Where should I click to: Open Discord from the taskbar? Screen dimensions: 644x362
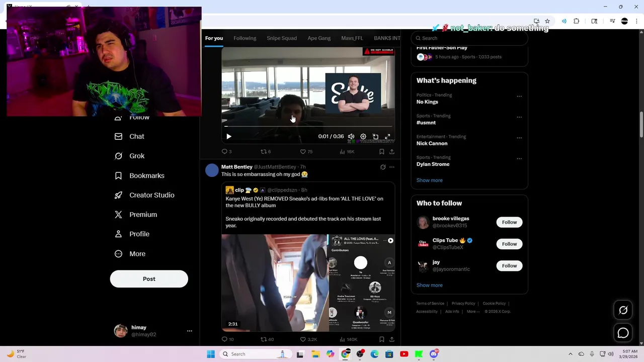pos(434,354)
